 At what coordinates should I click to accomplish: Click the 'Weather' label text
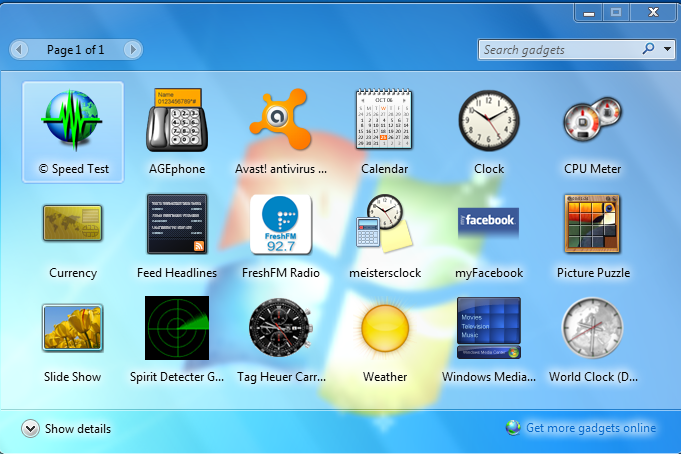(385, 377)
